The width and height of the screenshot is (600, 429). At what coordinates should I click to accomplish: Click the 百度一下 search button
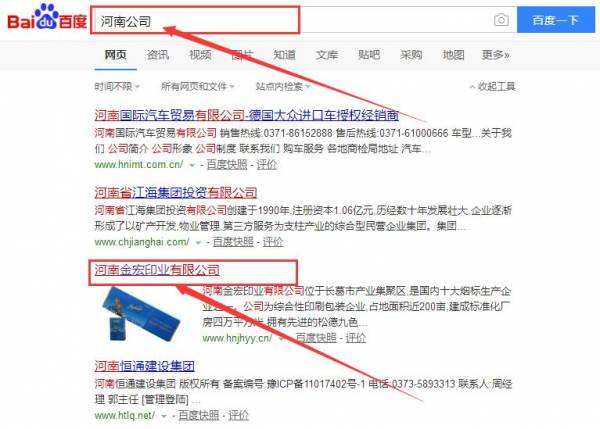tap(556, 20)
